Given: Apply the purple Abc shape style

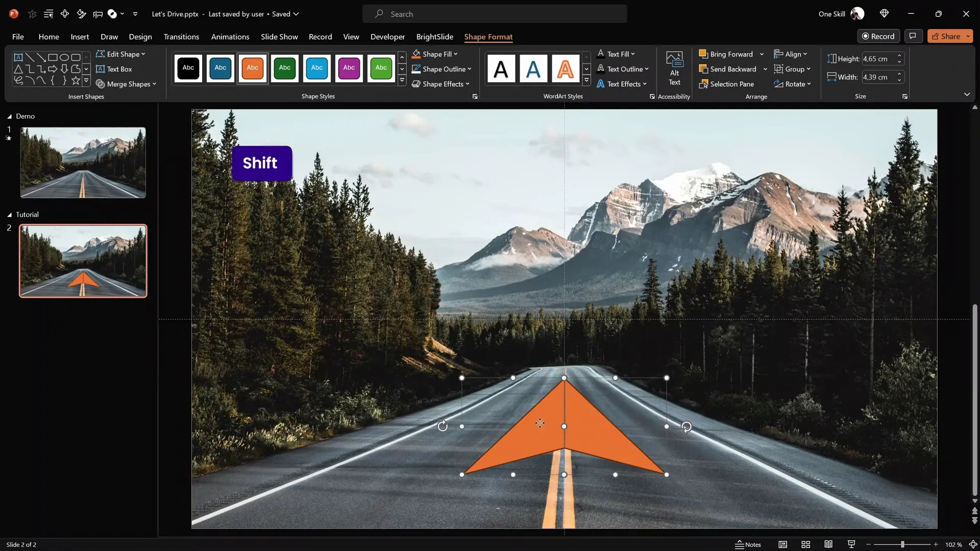Looking at the screenshot, I should (x=349, y=68).
